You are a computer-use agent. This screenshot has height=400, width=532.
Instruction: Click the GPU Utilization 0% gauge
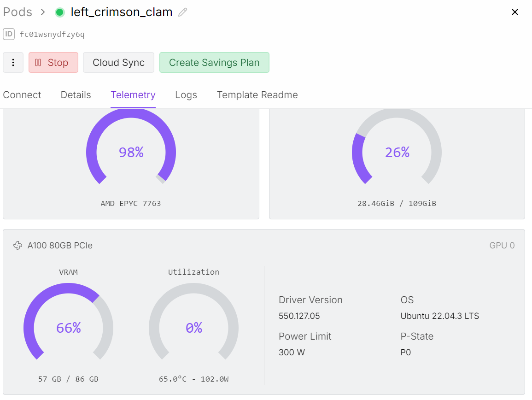(x=193, y=327)
